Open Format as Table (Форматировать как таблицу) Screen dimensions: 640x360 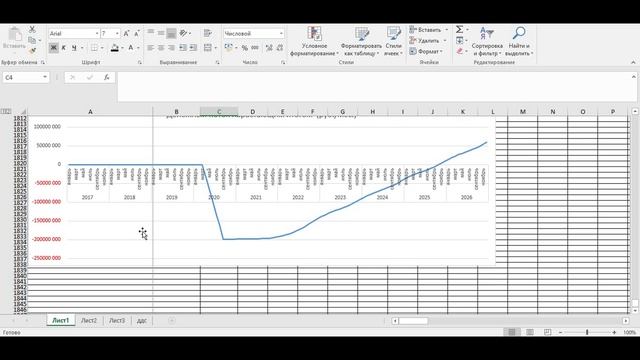click(x=361, y=41)
